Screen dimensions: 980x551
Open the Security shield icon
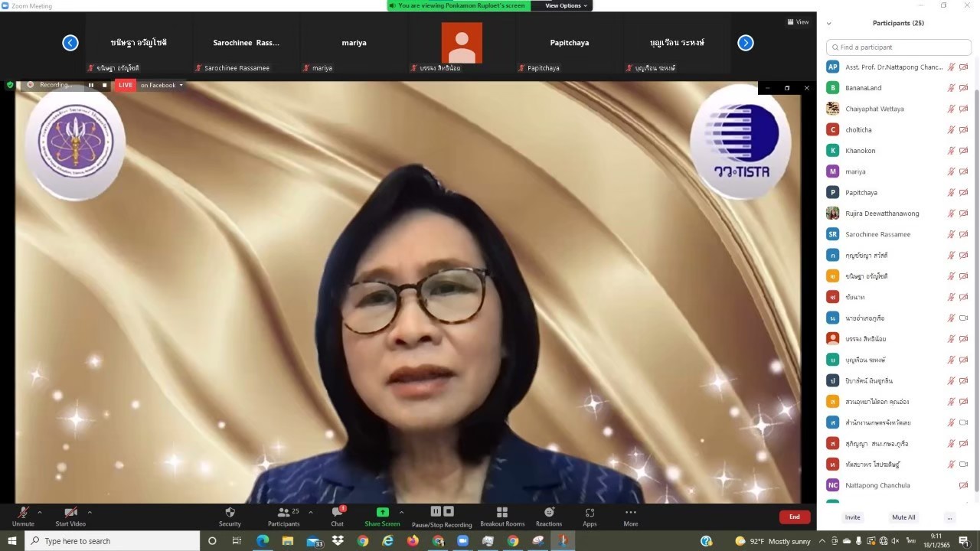click(x=230, y=512)
